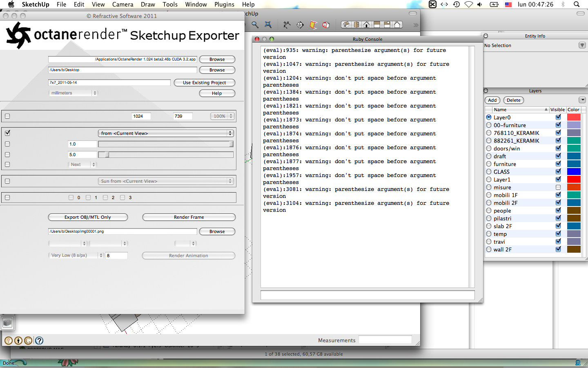Click the fourth standard view icon with brown top
This screenshot has height=368, width=588.
pyautogui.click(x=377, y=25)
